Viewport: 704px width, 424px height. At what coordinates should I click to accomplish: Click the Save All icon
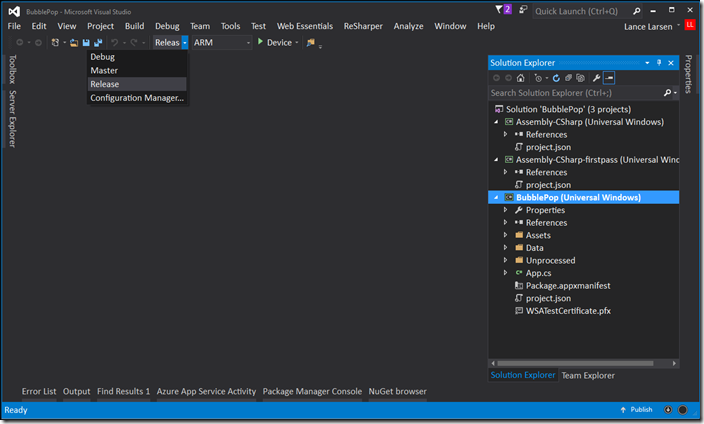click(x=98, y=43)
